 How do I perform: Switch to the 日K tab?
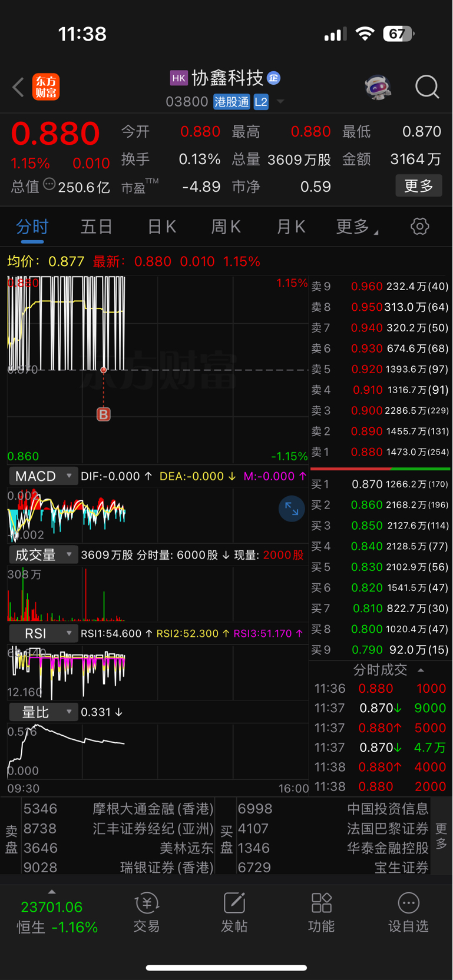coord(161,227)
